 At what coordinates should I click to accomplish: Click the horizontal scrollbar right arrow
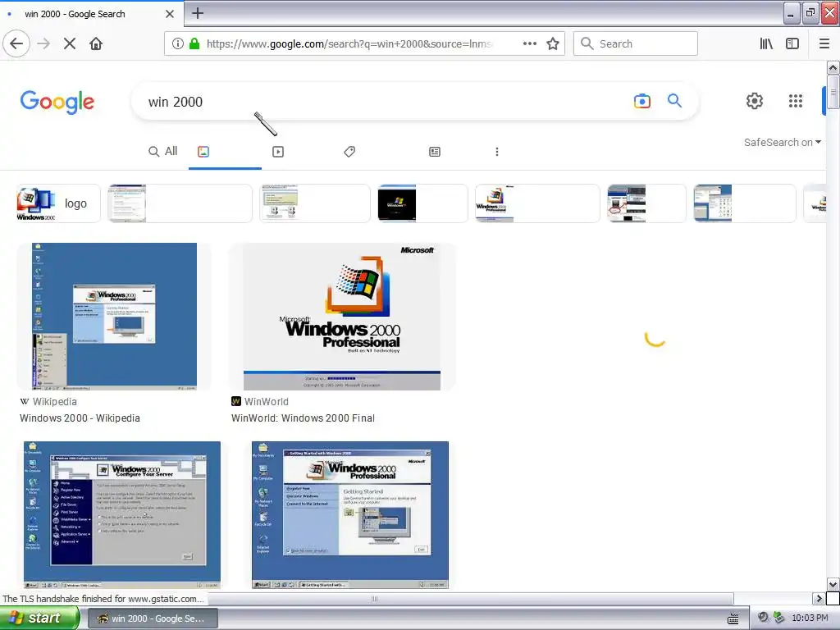coord(819,598)
